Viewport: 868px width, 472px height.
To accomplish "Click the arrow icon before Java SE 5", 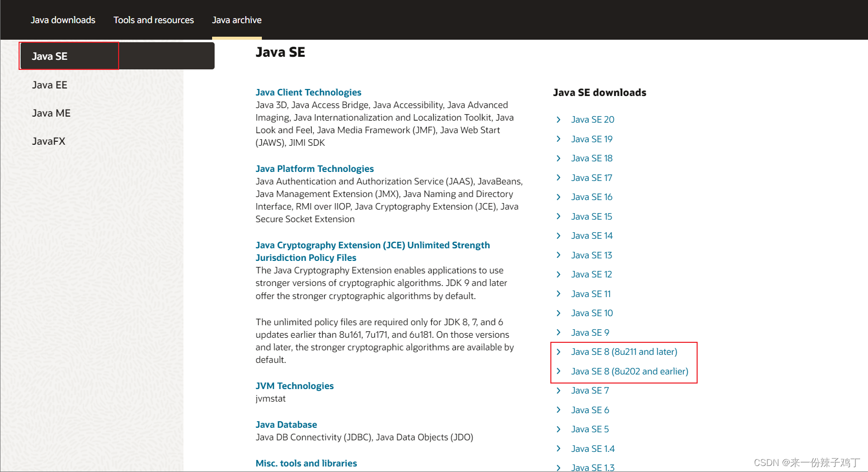I will pyautogui.click(x=558, y=429).
